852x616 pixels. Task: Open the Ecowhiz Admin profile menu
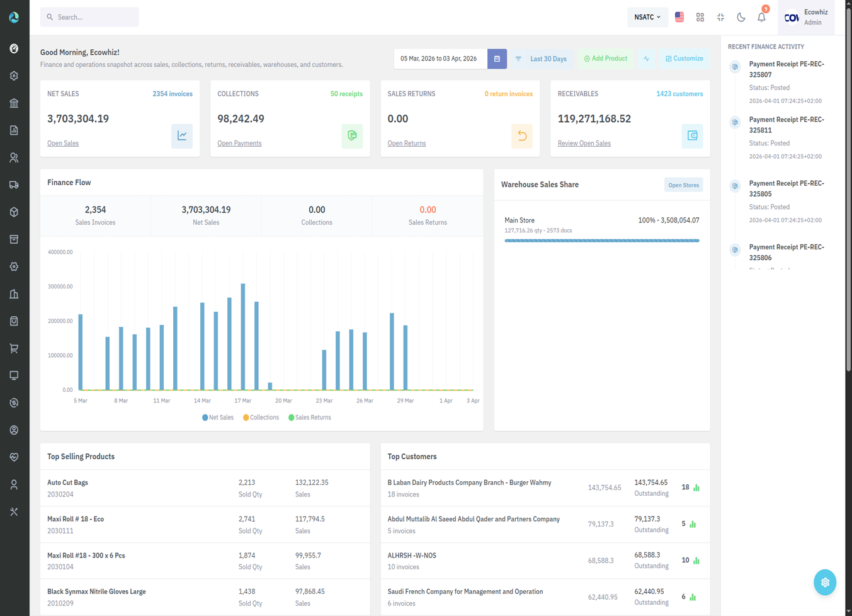tap(806, 17)
